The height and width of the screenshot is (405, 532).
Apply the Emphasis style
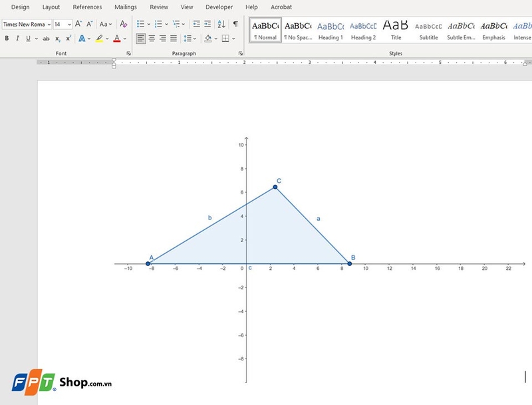point(493,30)
